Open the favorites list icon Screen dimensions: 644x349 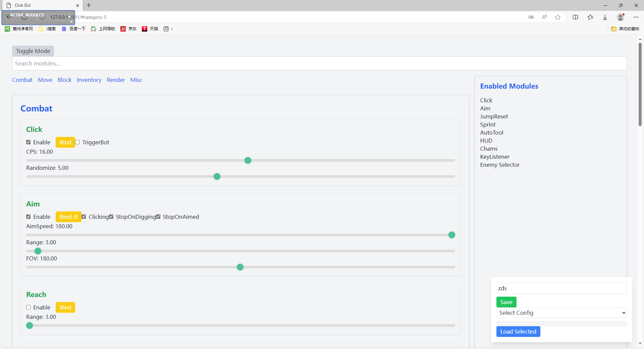(x=590, y=17)
